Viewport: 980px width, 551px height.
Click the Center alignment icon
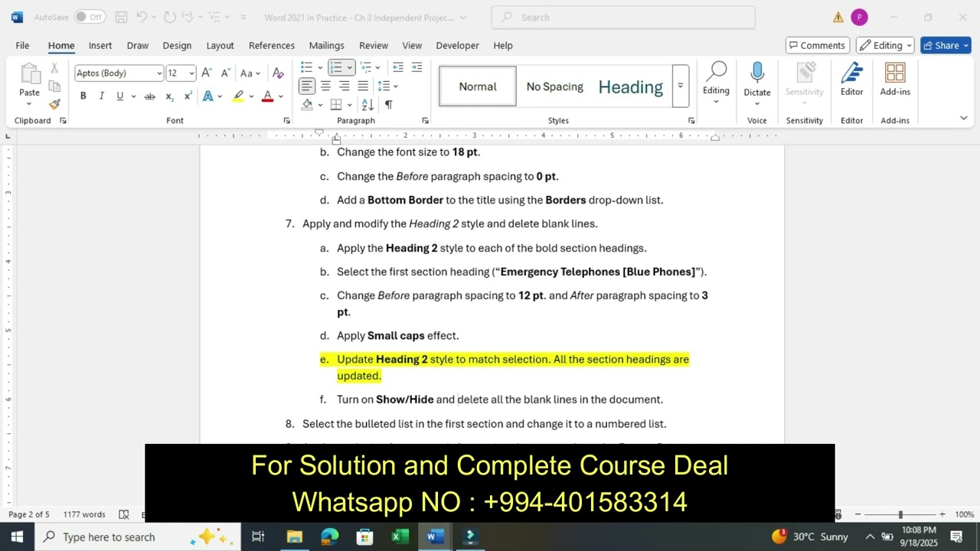[x=325, y=86]
